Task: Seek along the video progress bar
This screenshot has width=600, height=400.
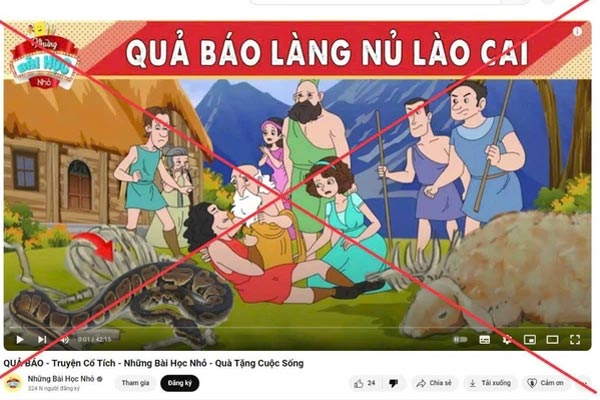Action: (297, 328)
